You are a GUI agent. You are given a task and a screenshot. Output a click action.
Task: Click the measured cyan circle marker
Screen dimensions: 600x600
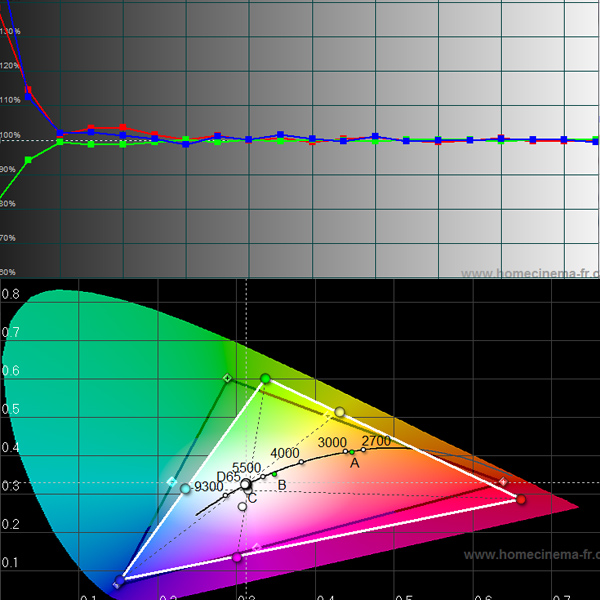coord(185,489)
